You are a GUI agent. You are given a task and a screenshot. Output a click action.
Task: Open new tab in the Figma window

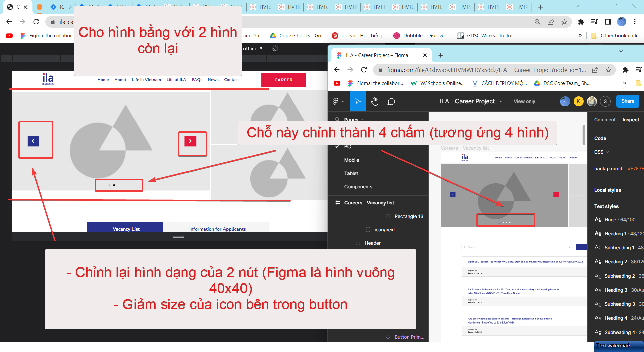coord(441,55)
